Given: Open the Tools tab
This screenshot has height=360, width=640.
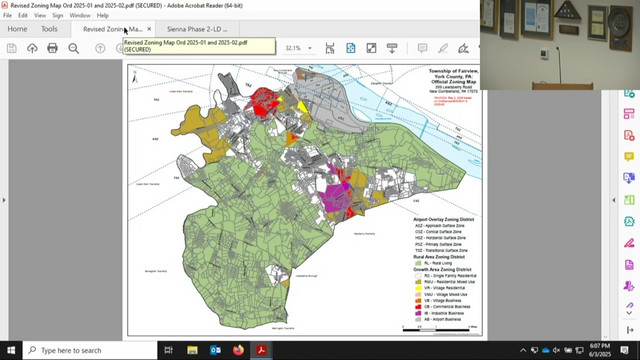Looking at the screenshot, I should (49, 29).
